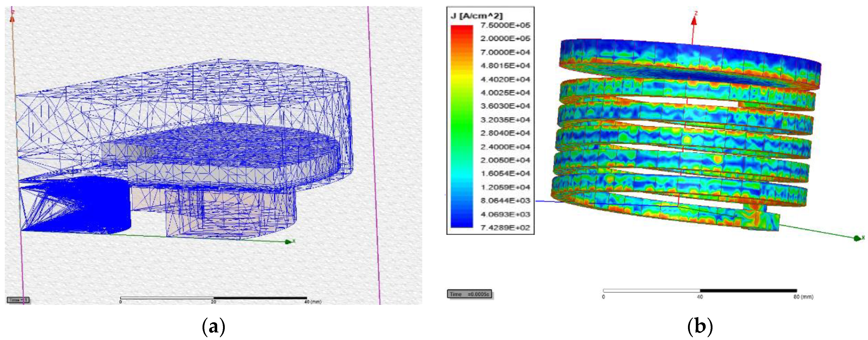
Task: Click the green X-axis arrowhead beside the coil
Action: (x=857, y=238)
